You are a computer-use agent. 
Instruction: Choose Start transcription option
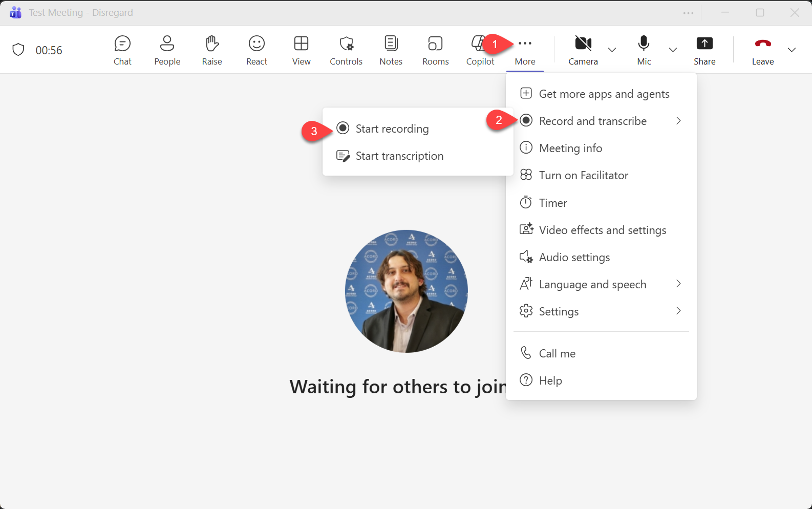coord(399,156)
